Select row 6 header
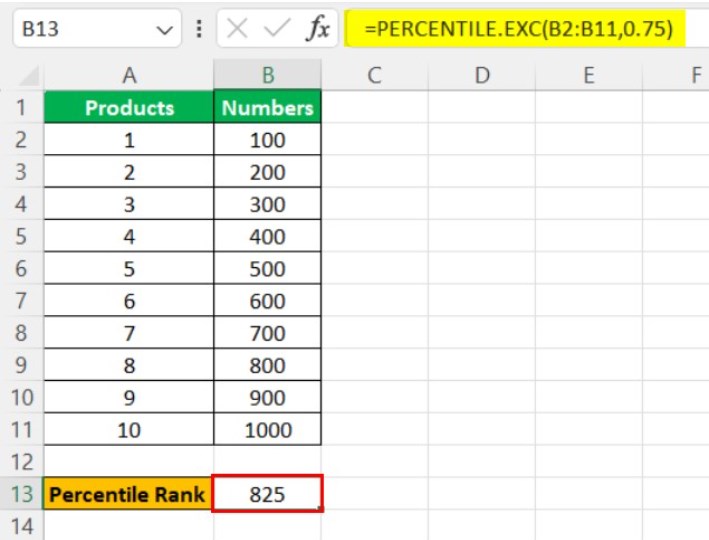 pyautogui.click(x=21, y=268)
